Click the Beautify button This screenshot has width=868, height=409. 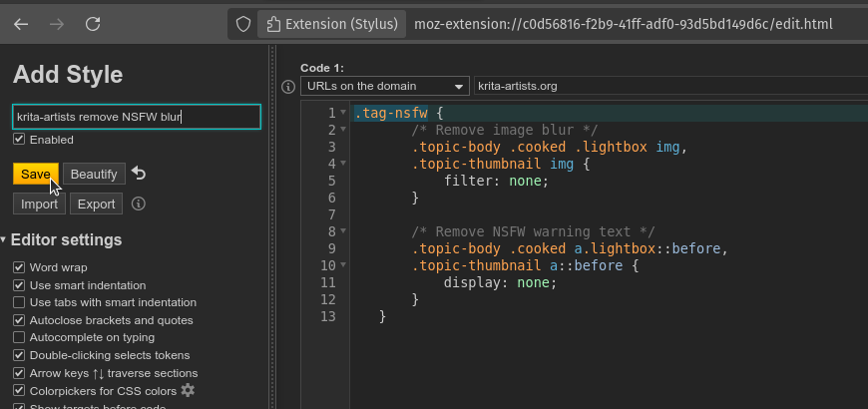click(x=94, y=174)
